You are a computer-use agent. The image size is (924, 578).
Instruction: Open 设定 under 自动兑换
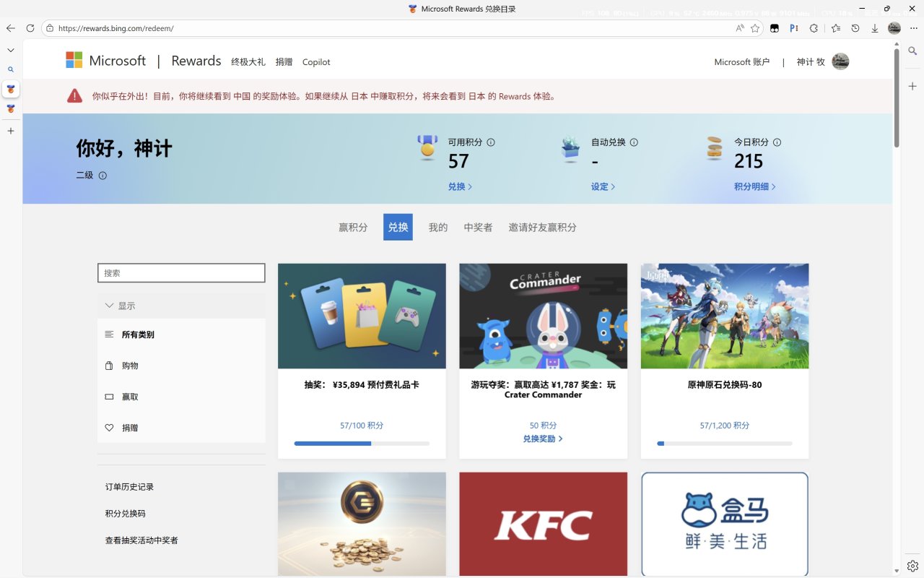point(603,186)
